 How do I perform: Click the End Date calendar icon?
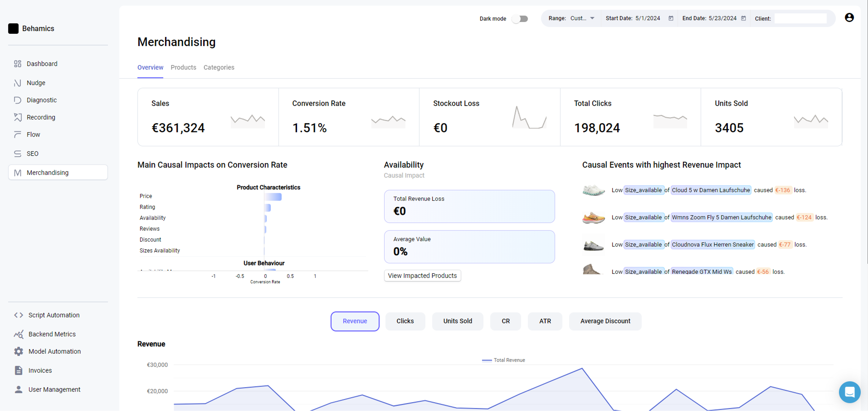point(743,18)
